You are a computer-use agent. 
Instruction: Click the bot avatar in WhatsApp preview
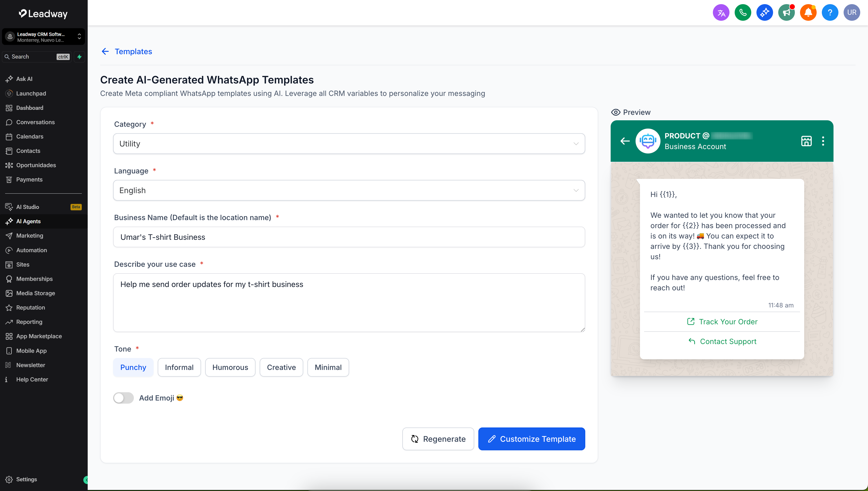[648, 141]
